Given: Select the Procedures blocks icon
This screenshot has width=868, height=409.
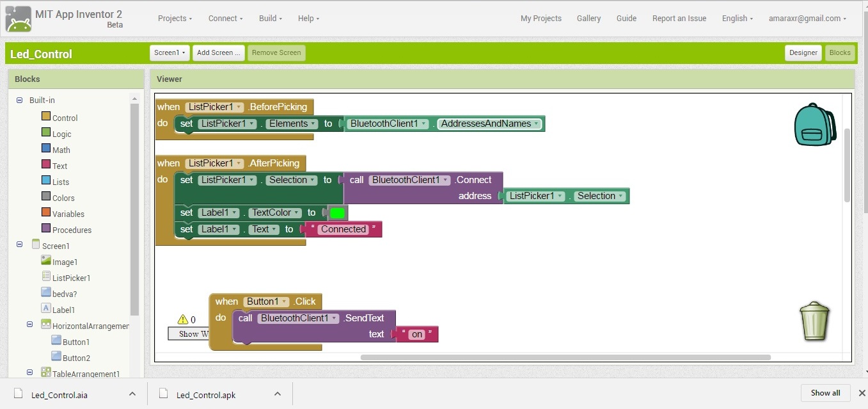Looking at the screenshot, I should 46,229.
